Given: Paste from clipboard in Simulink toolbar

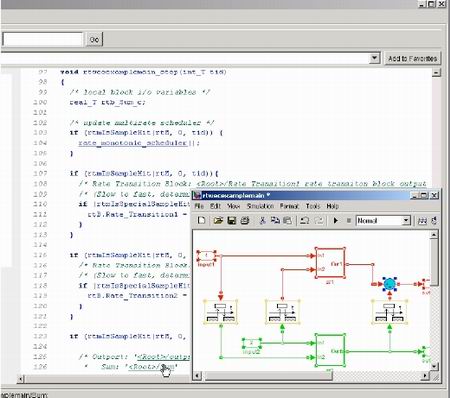Looking at the screenshot, I should point(287,220).
